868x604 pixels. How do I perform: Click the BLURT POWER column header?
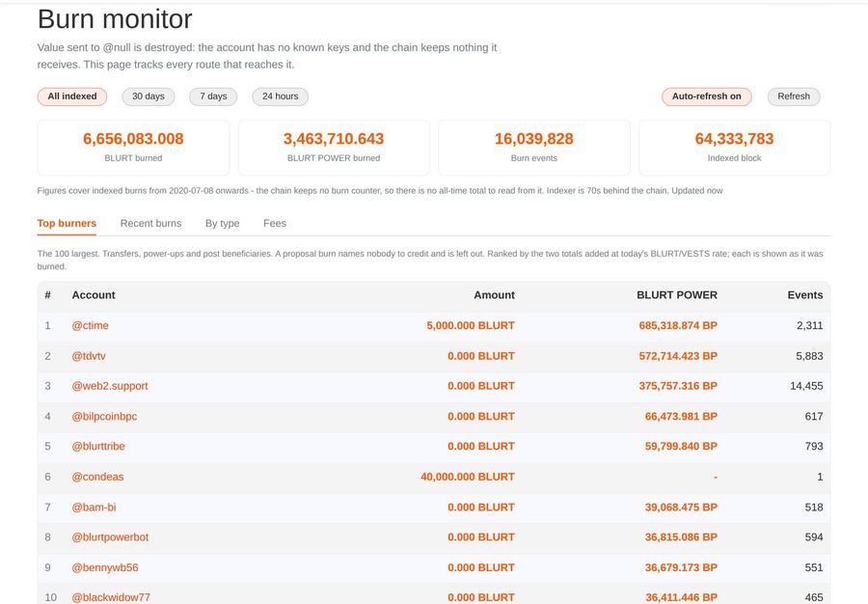[x=676, y=295]
